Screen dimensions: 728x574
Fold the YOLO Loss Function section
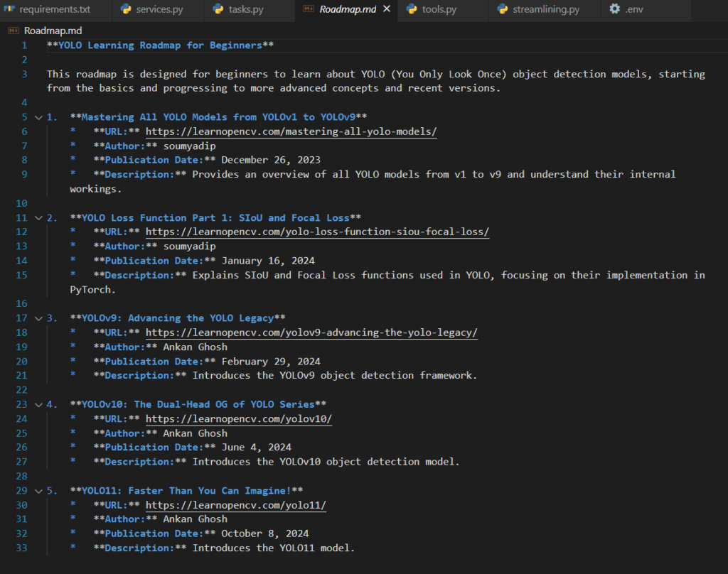coord(38,217)
